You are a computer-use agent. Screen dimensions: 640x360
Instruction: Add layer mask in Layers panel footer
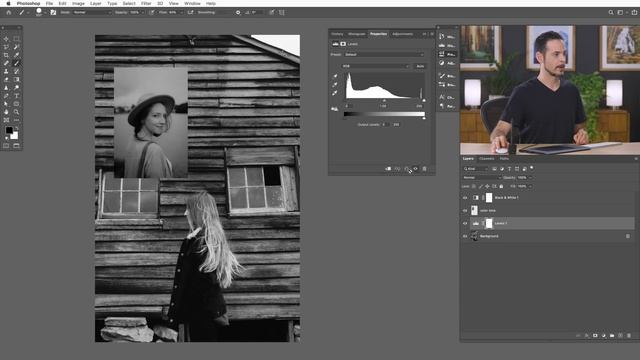pos(595,336)
